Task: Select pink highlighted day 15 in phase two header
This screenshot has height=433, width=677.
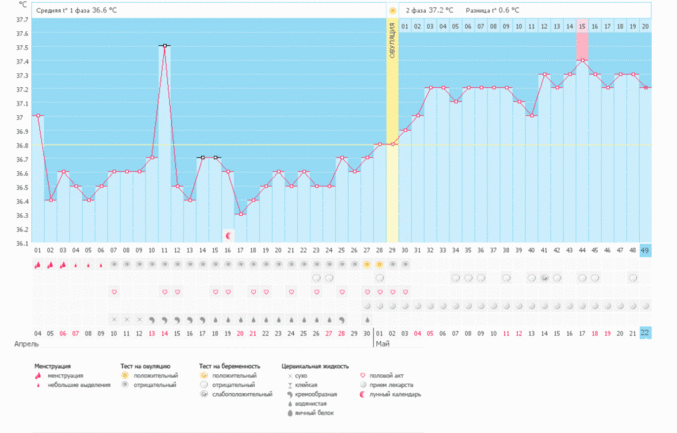Action: point(582,25)
